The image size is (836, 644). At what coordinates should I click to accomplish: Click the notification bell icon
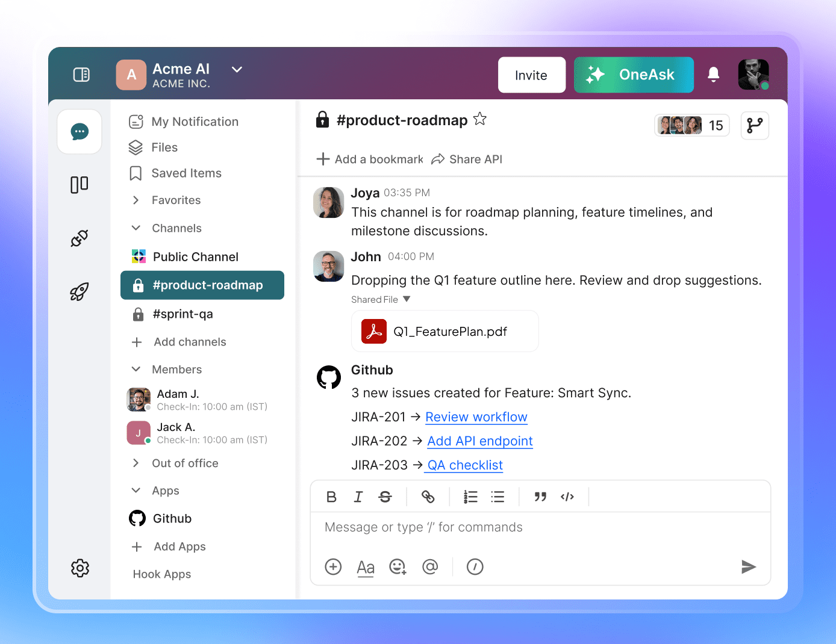713,75
